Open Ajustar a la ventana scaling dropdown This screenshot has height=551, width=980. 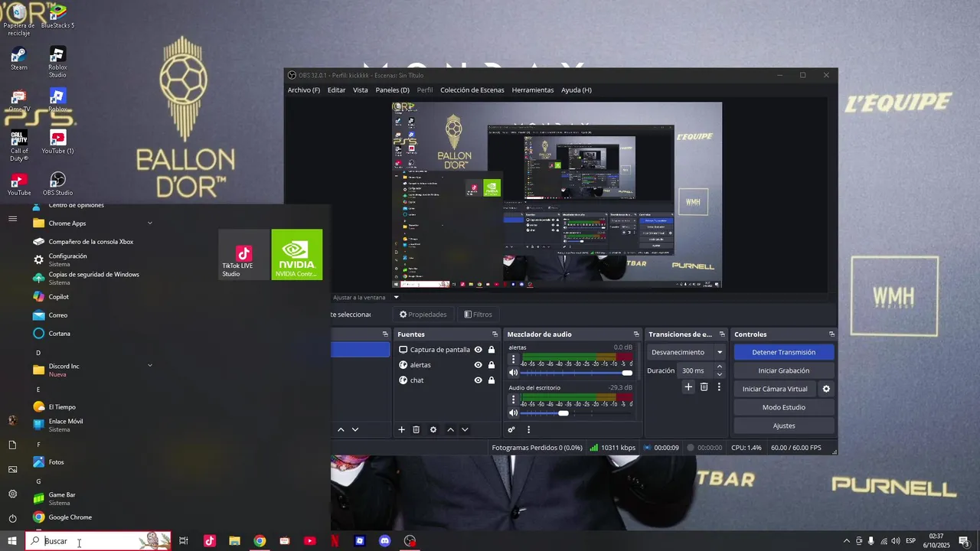pyautogui.click(x=366, y=297)
